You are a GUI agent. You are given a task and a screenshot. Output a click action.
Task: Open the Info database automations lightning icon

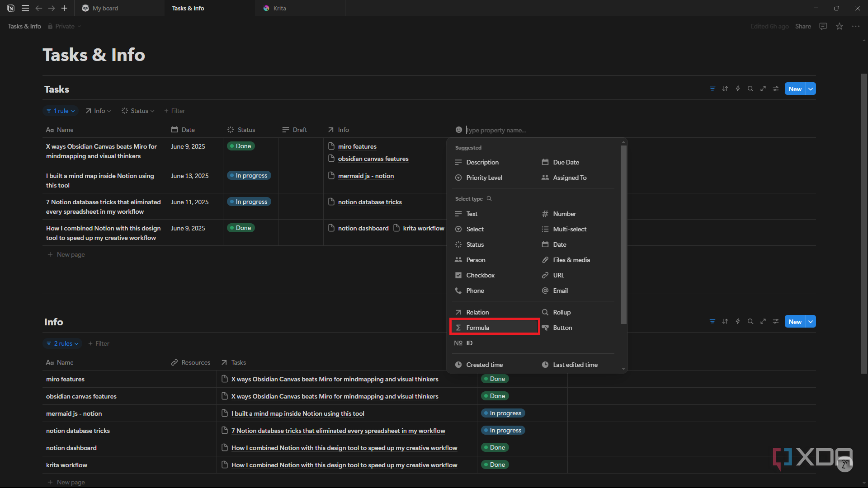click(738, 322)
